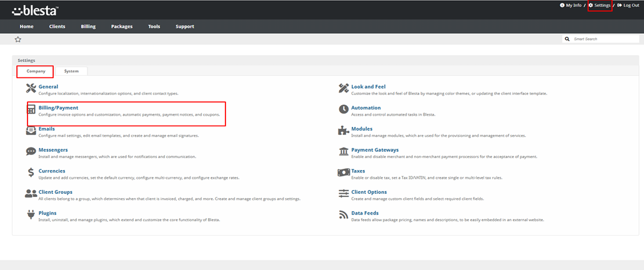Screen dimensions: 644x270
Task: Click the Client Groups people icon
Action: click(x=31, y=194)
